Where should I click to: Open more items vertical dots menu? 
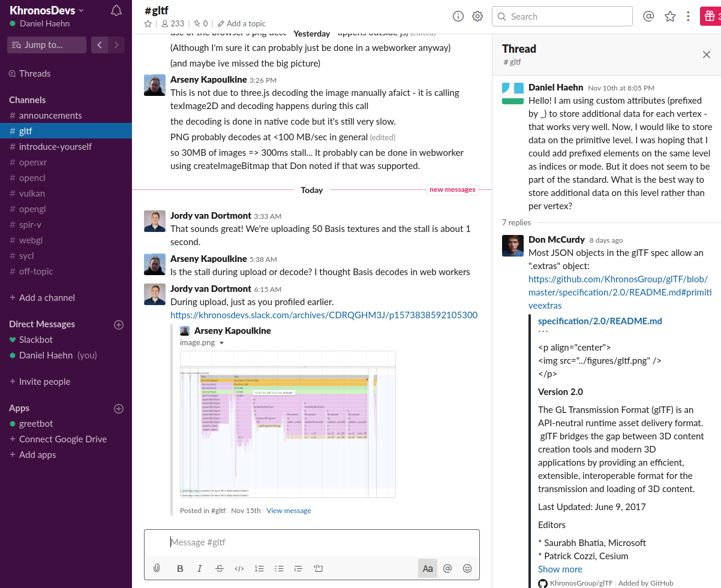tap(688, 16)
